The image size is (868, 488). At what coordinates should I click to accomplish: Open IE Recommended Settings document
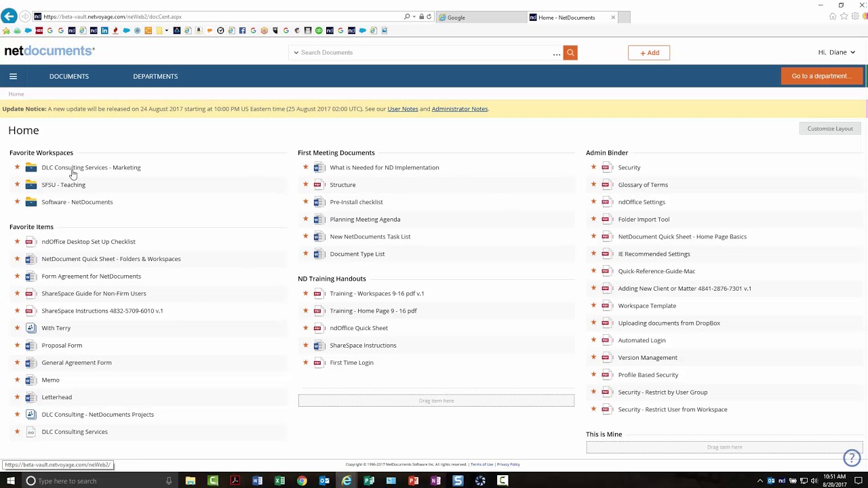point(654,254)
